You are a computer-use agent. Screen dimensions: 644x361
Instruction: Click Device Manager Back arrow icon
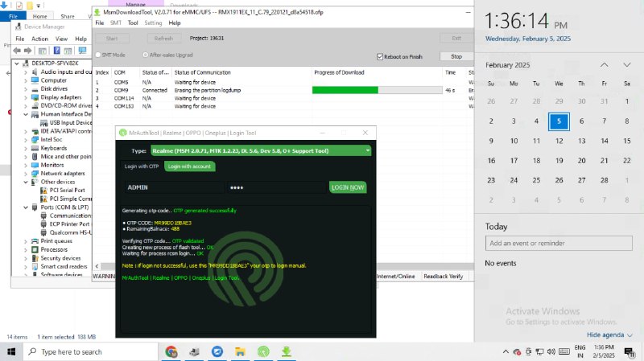click(x=16, y=51)
